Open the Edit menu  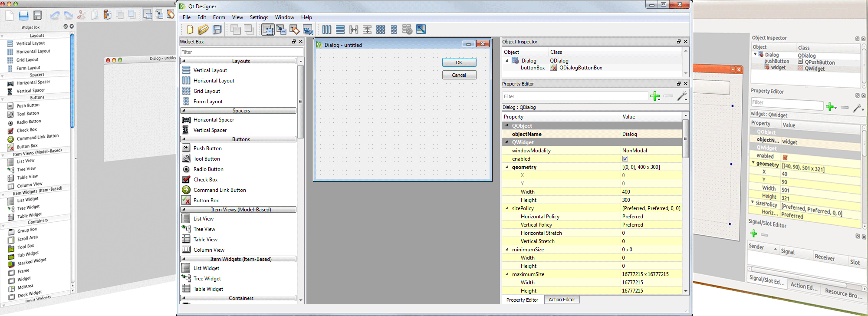(202, 17)
